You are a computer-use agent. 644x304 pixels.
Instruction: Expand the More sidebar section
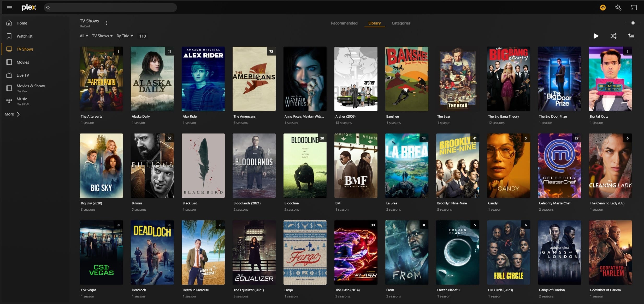point(12,114)
